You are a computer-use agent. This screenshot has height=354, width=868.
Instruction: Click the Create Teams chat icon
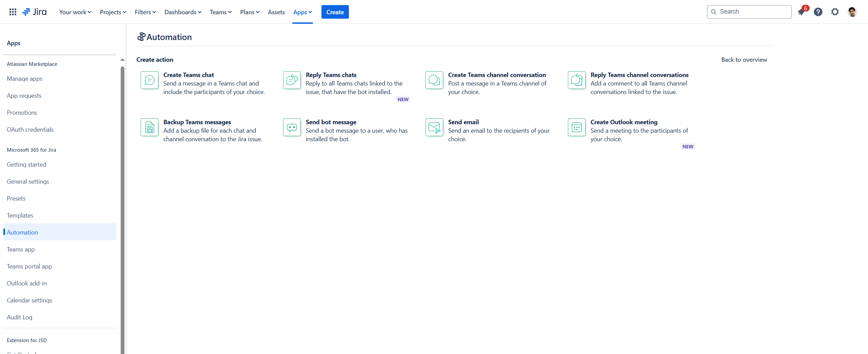(150, 80)
